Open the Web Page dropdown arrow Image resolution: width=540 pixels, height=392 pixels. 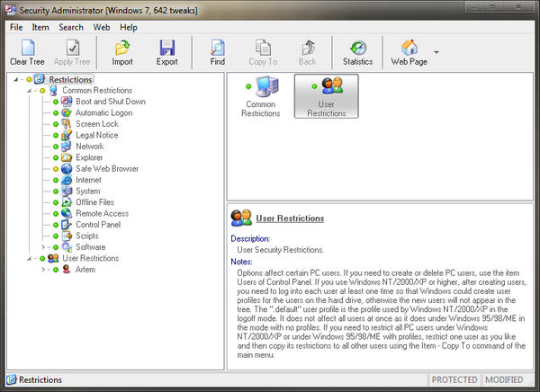pyautogui.click(x=436, y=53)
